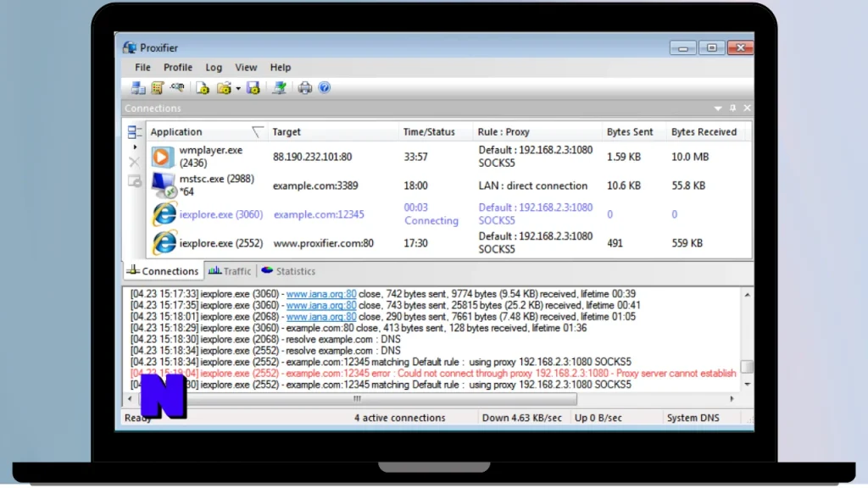This screenshot has height=488, width=868.
Task: Click target example.com:3389
Action: coord(315,186)
